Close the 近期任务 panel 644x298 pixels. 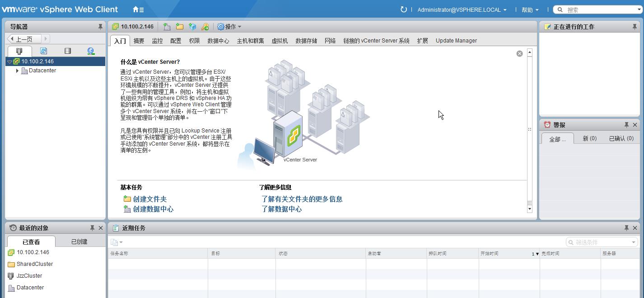tap(635, 228)
